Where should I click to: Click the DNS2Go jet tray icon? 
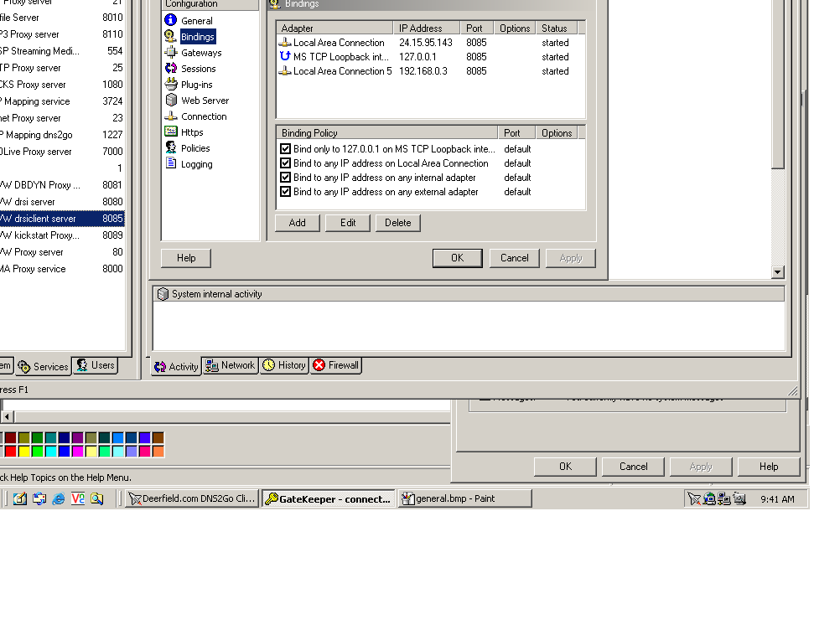coord(694,499)
